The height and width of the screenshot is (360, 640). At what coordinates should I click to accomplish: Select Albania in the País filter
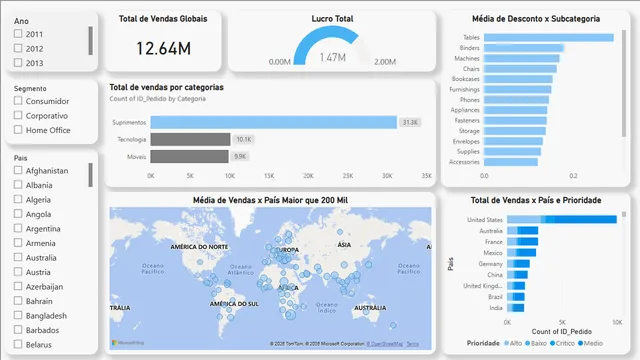(18, 184)
